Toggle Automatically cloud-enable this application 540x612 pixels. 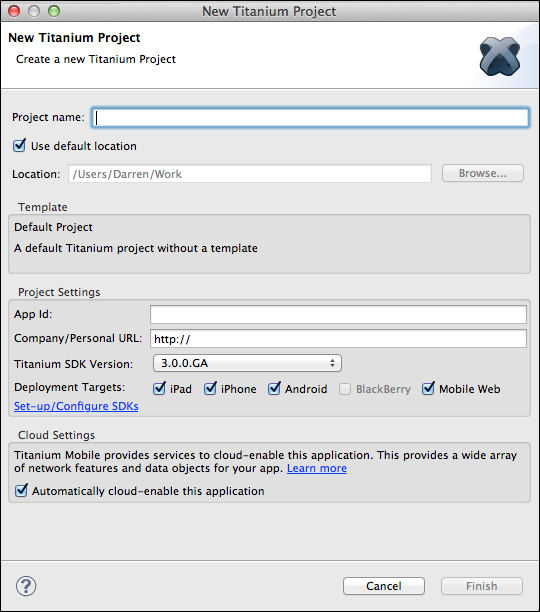21,490
